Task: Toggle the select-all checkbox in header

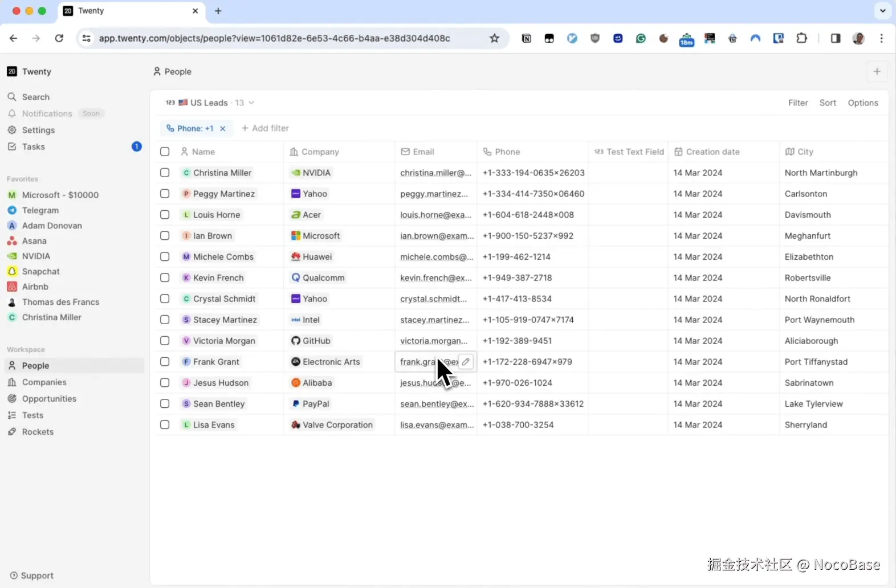Action: [165, 152]
